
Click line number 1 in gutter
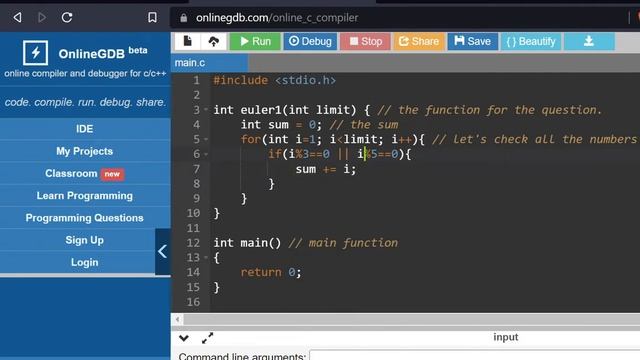[x=196, y=80]
